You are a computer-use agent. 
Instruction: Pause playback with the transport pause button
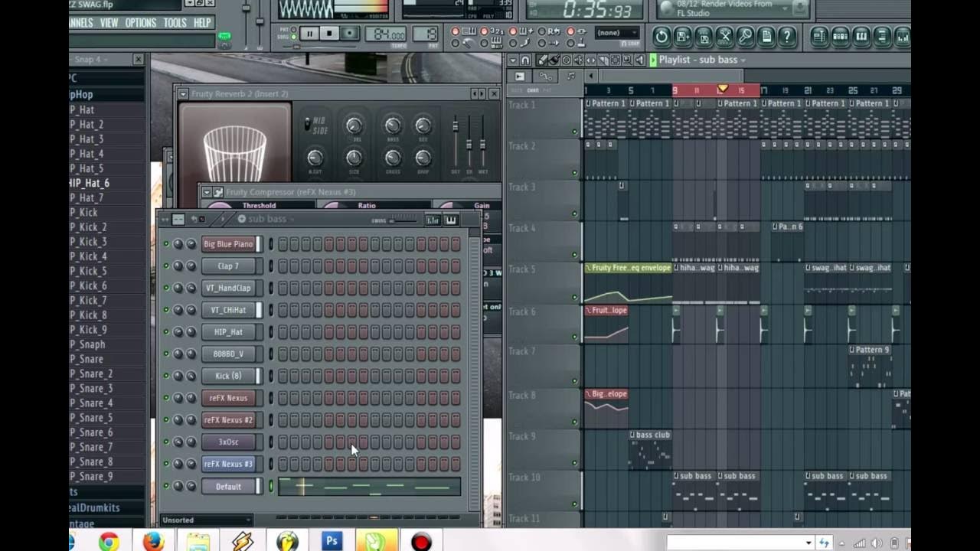(309, 34)
